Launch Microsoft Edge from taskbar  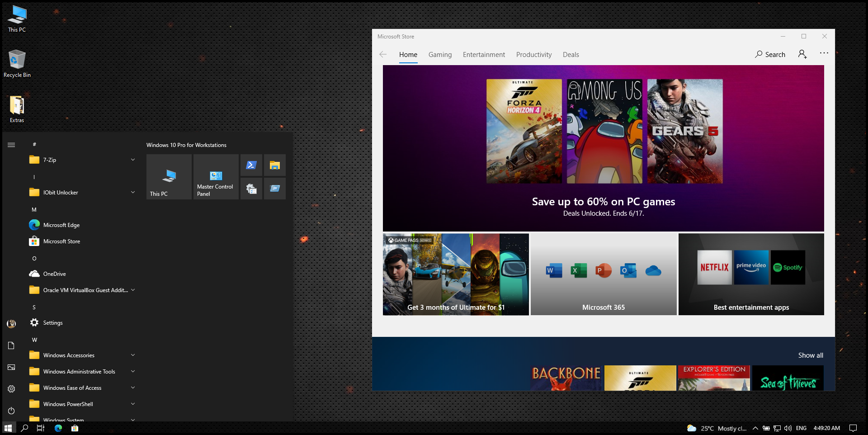pyautogui.click(x=58, y=428)
